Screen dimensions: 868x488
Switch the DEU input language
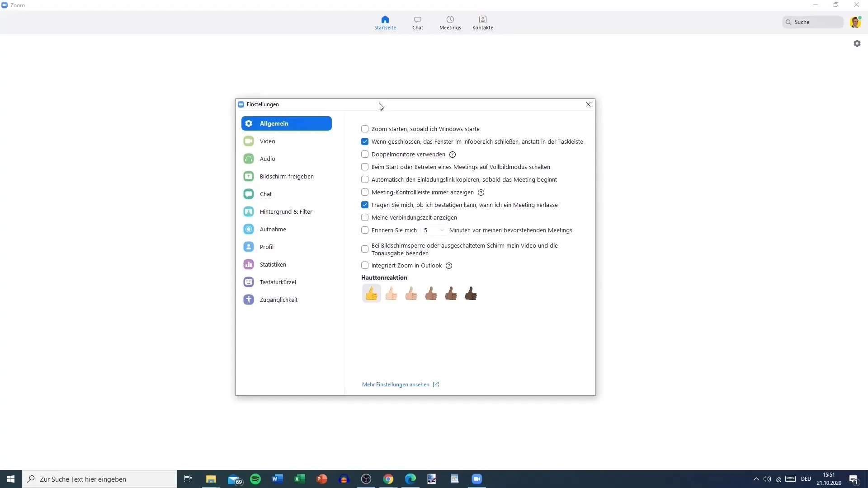tap(806, 479)
